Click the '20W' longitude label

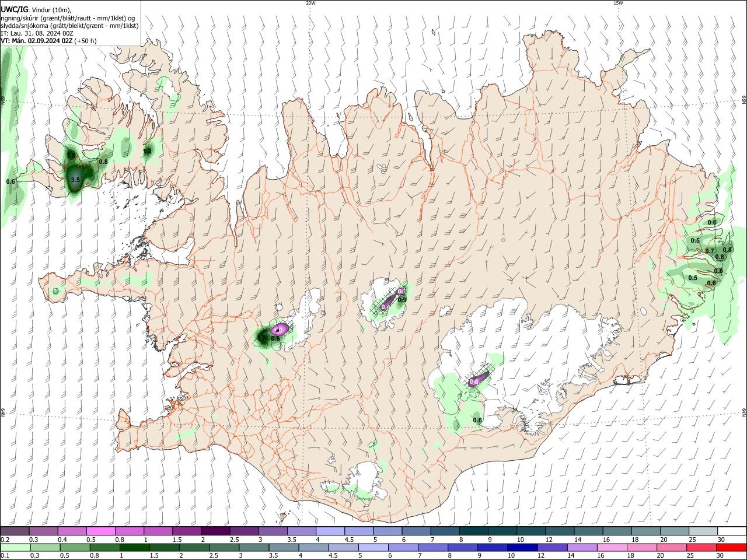(310, 3)
